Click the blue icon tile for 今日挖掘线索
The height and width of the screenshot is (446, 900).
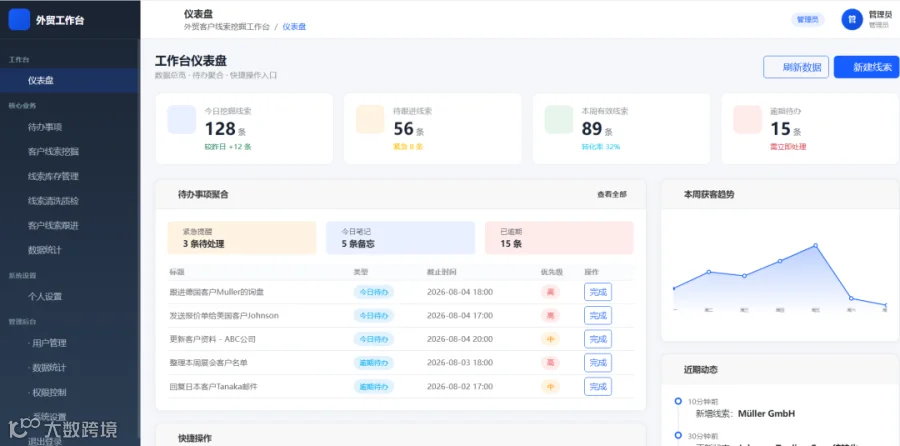pos(181,119)
